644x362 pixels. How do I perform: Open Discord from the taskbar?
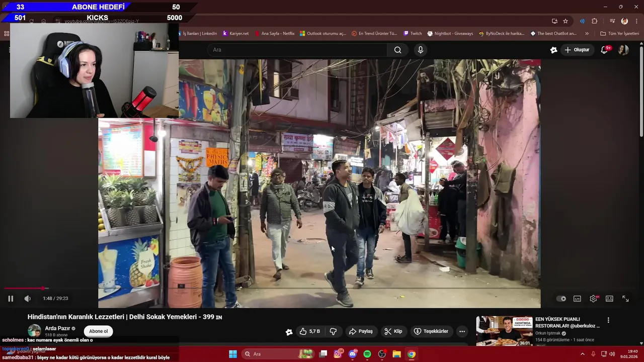click(x=353, y=354)
